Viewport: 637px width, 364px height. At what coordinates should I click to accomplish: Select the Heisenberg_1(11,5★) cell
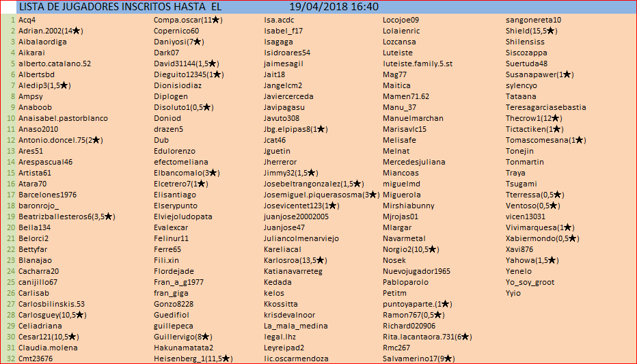pyautogui.click(x=193, y=359)
